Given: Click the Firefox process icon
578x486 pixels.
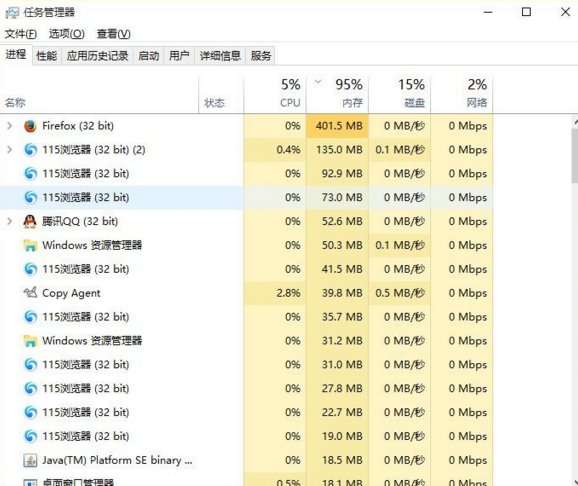Looking at the screenshot, I should tap(30, 126).
